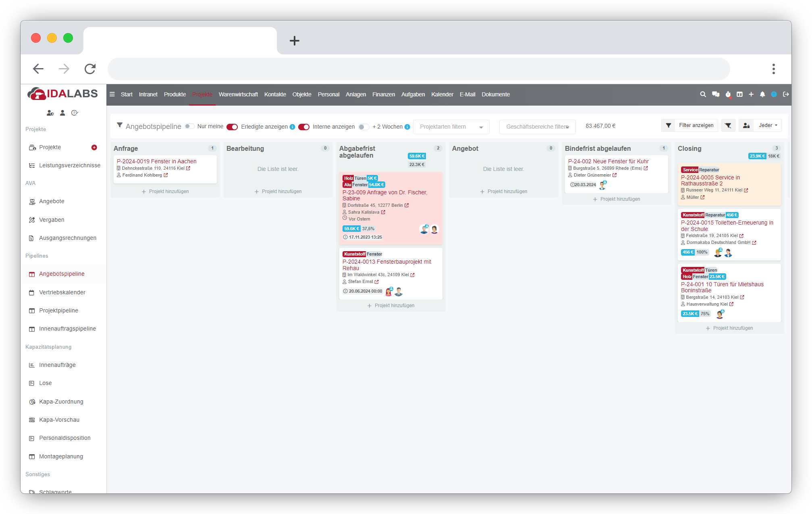Click the browser address bar
Image resolution: width=812 pixels, height=514 pixels.
pyautogui.click(x=418, y=69)
